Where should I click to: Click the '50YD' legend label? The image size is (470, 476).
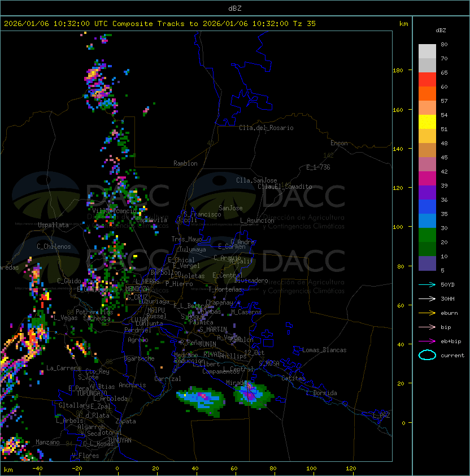pyautogui.click(x=447, y=285)
